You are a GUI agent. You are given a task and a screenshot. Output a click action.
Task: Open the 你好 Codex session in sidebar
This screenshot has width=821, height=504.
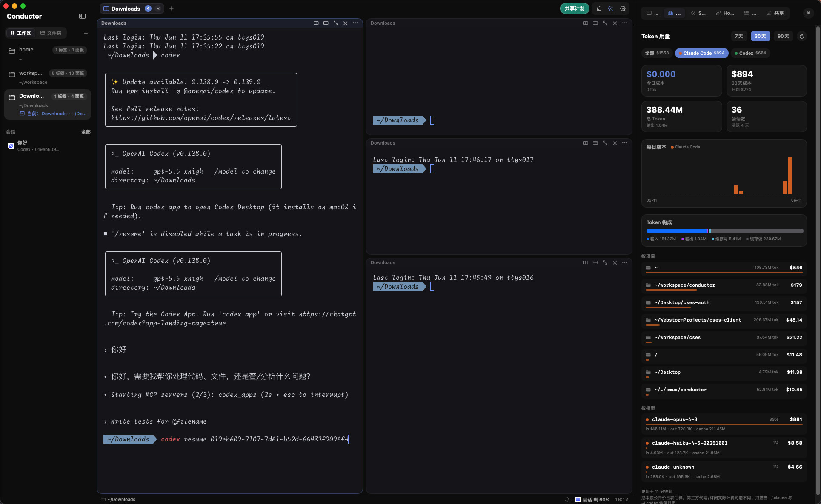tap(48, 146)
